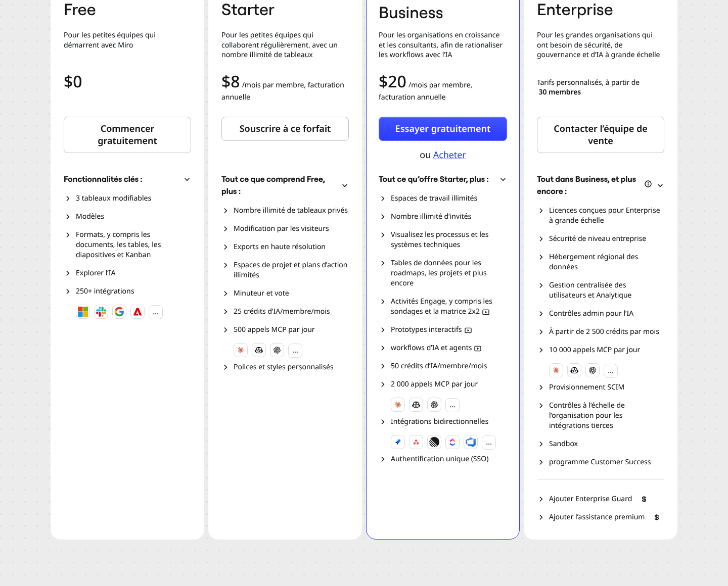Image resolution: width=728 pixels, height=586 pixels.
Task: Expand the Provisionnement SCIM feature
Action: pyautogui.click(x=580, y=387)
